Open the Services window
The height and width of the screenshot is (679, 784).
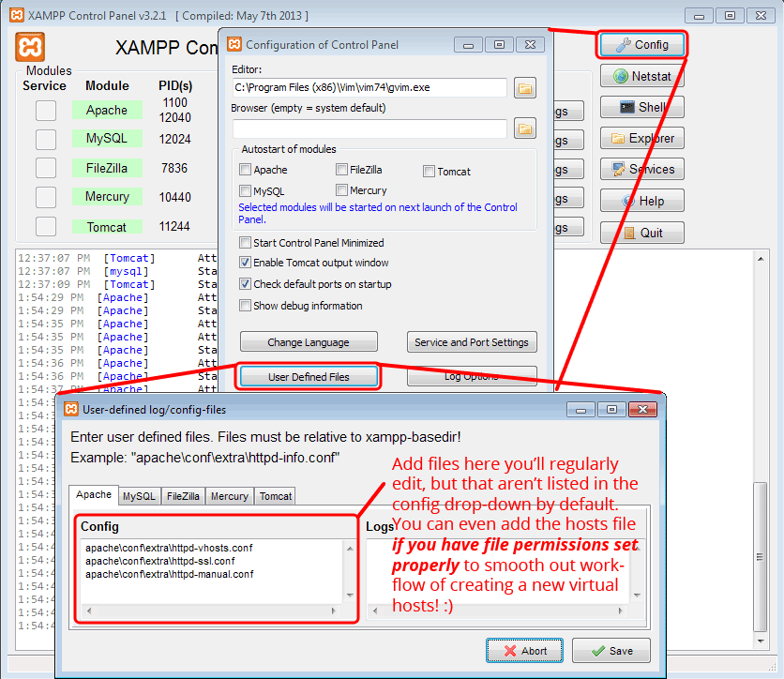[x=641, y=169]
